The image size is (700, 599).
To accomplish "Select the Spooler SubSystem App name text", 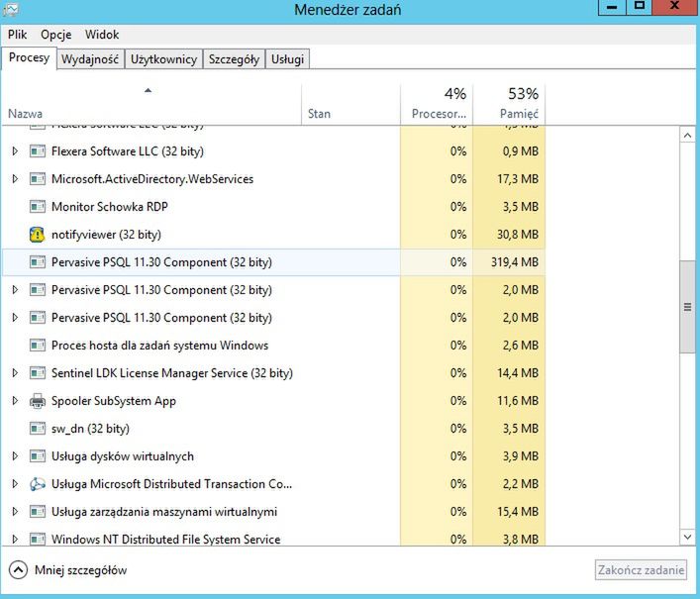I will [114, 401].
